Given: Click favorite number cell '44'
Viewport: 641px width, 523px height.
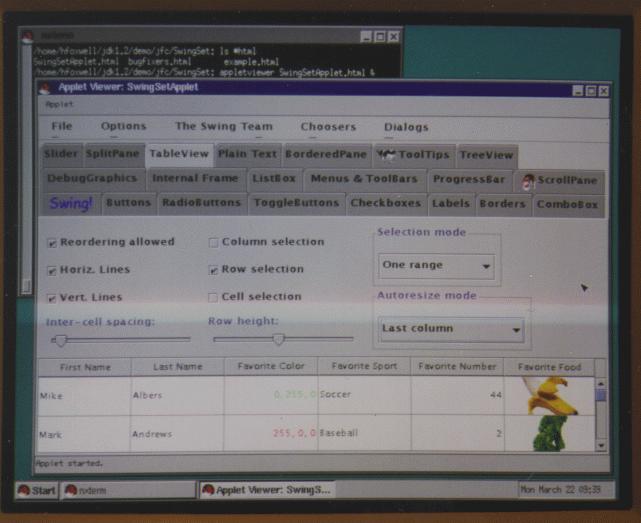Looking at the screenshot, I should tap(457, 395).
